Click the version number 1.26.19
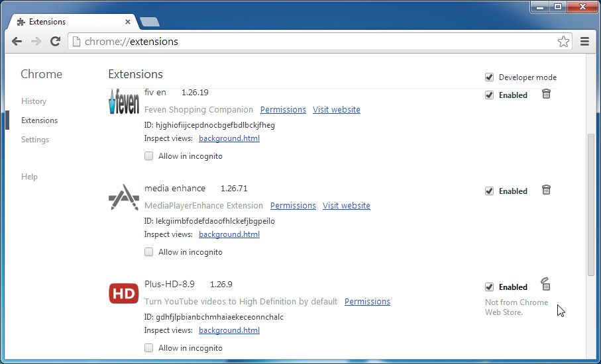This screenshot has width=601, height=364. click(x=195, y=92)
